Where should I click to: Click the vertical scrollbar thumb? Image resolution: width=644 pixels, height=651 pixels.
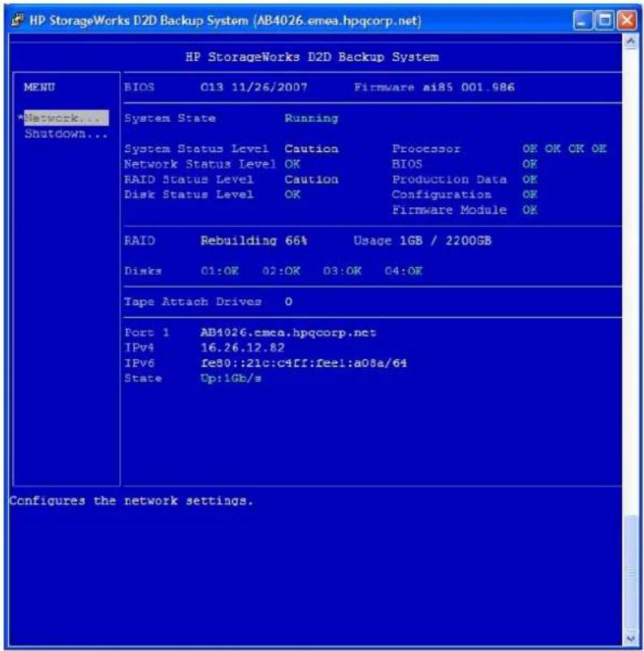coord(631,573)
